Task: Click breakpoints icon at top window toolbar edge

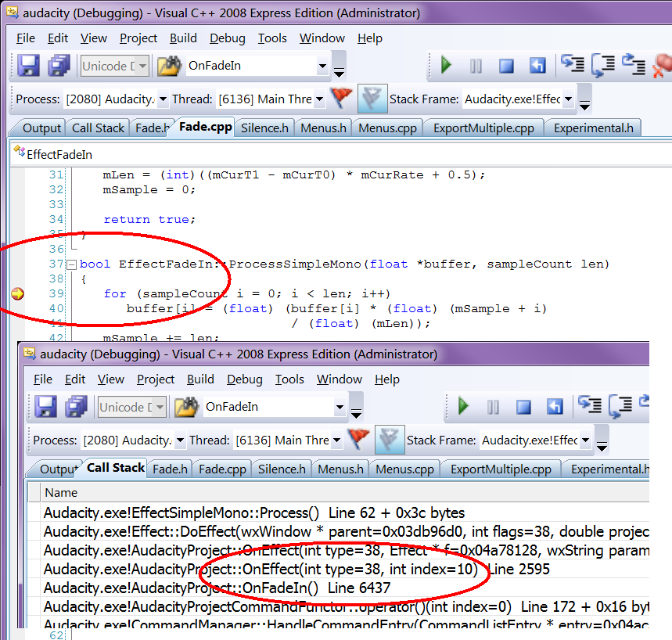Action: click(662, 65)
